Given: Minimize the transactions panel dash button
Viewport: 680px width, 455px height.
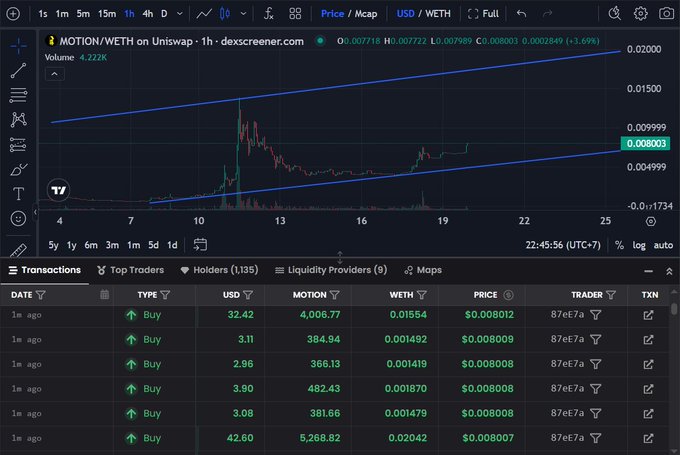Looking at the screenshot, I should pyautogui.click(x=648, y=271).
